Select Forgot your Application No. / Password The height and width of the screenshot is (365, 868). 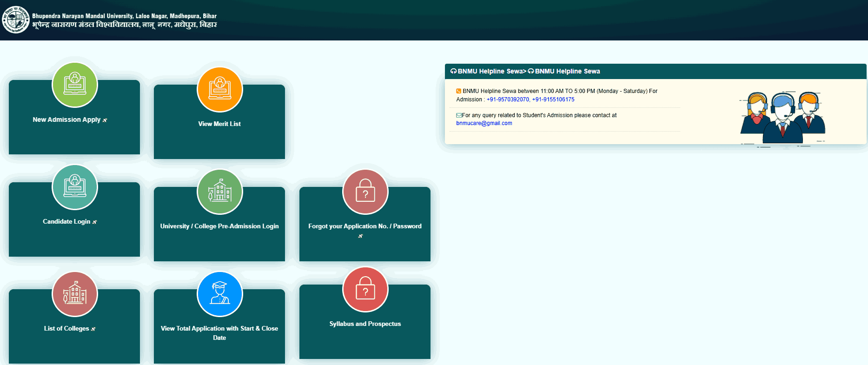[365, 226]
